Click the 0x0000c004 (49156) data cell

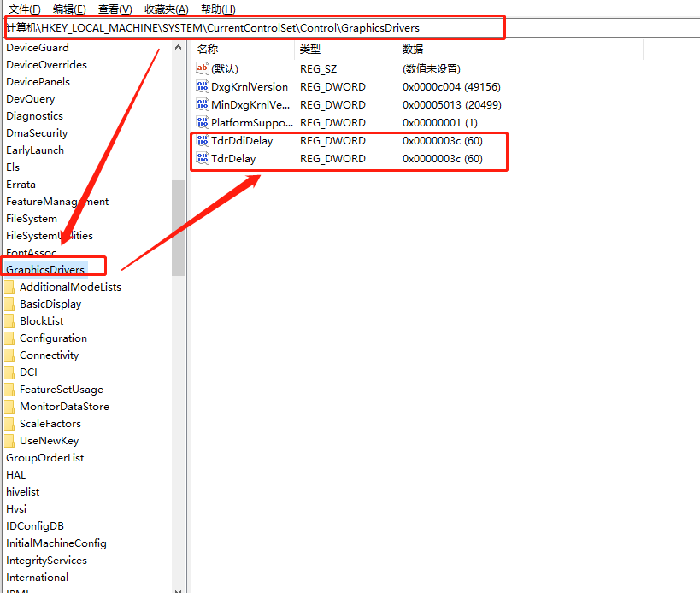(x=451, y=86)
